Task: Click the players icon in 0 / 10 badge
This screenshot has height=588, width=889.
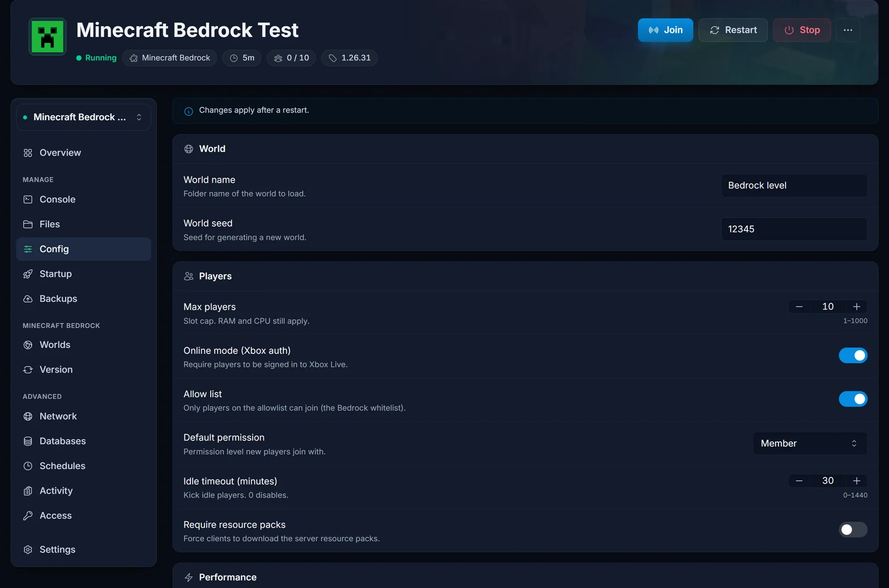Action: pyautogui.click(x=278, y=58)
